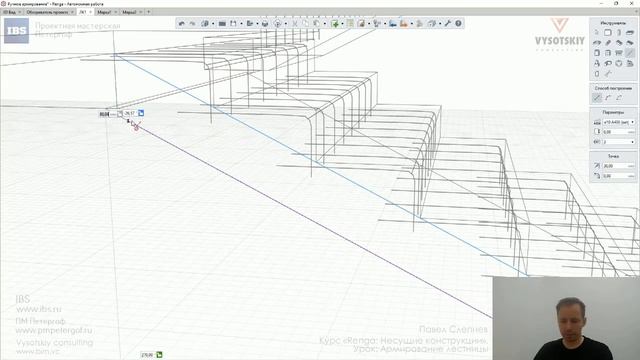Click the -26,57 angle input field
The height and width of the screenshot is (360, 640).
click(x=131, y=113)
